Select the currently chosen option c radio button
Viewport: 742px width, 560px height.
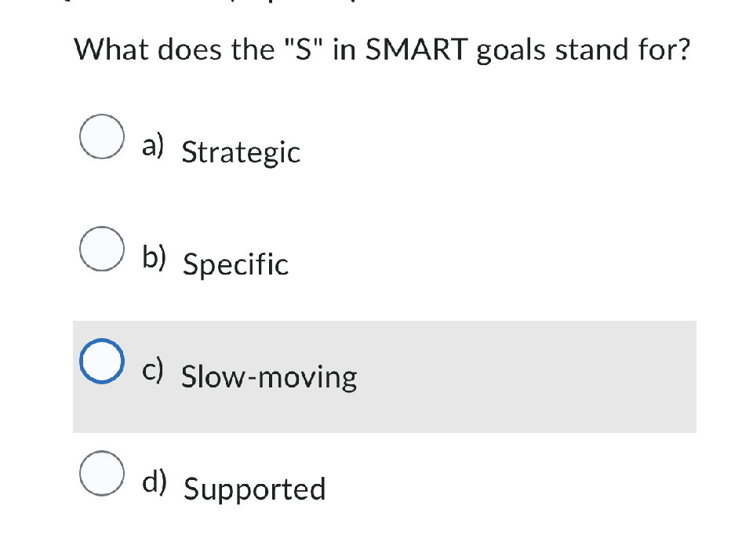tap(100, 361)
